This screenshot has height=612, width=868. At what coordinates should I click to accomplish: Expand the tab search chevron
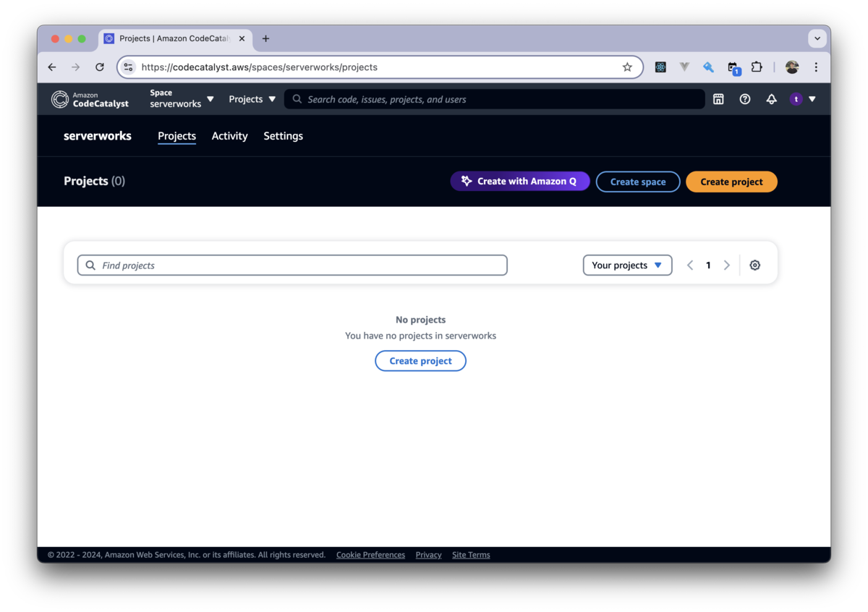[x=817, y=38]
